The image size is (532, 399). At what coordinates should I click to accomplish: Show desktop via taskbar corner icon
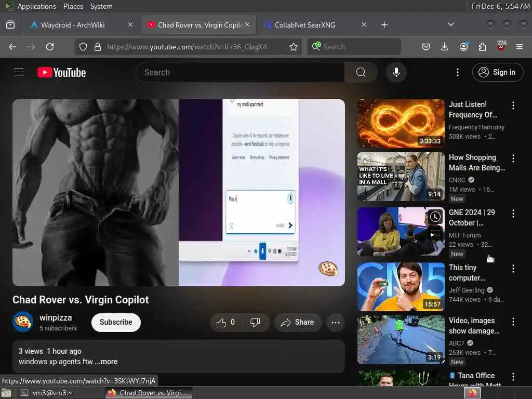click(6, 393)
